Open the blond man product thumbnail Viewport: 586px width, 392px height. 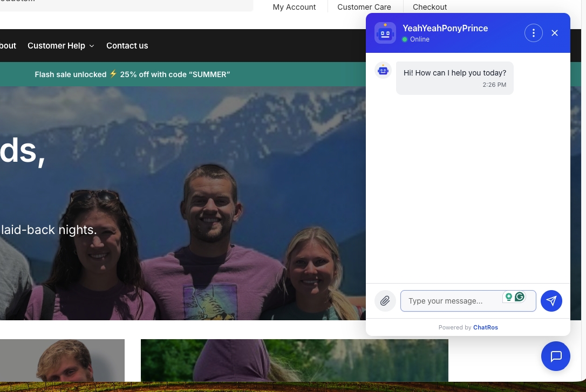[62, 360]
